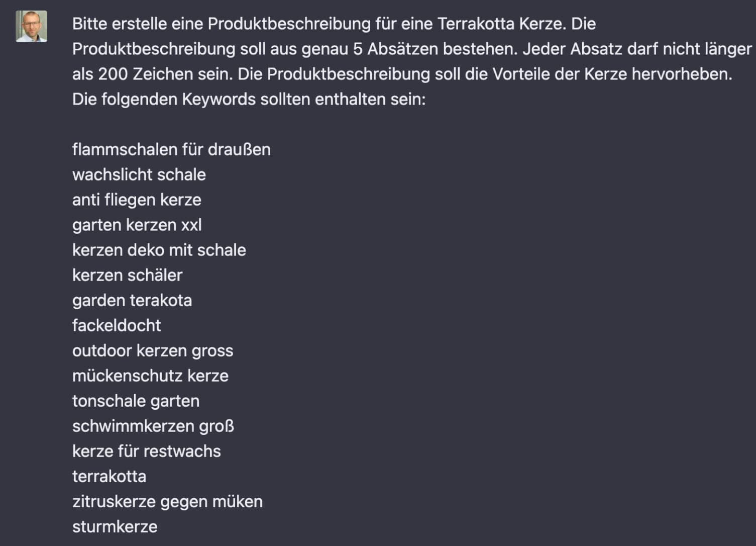Image resolution: width=756 pixels, height=546 pixels.
Task: Click the user avatar photo
Action: (x=31, y=26)
